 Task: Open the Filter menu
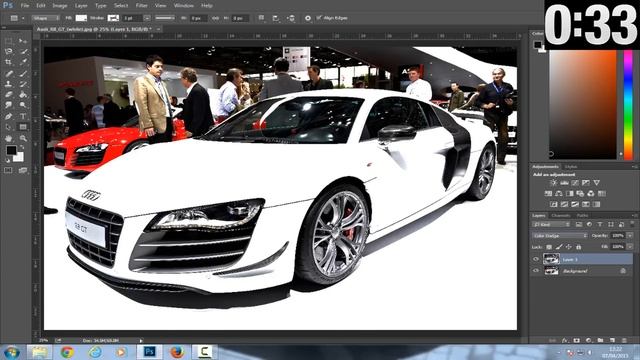click(142, 5)
